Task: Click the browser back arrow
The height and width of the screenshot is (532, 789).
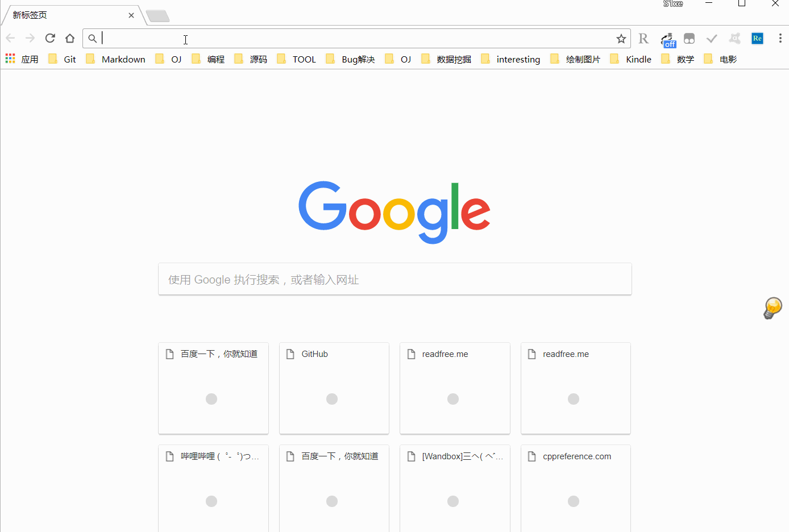Action: click(x=10, y=38)
